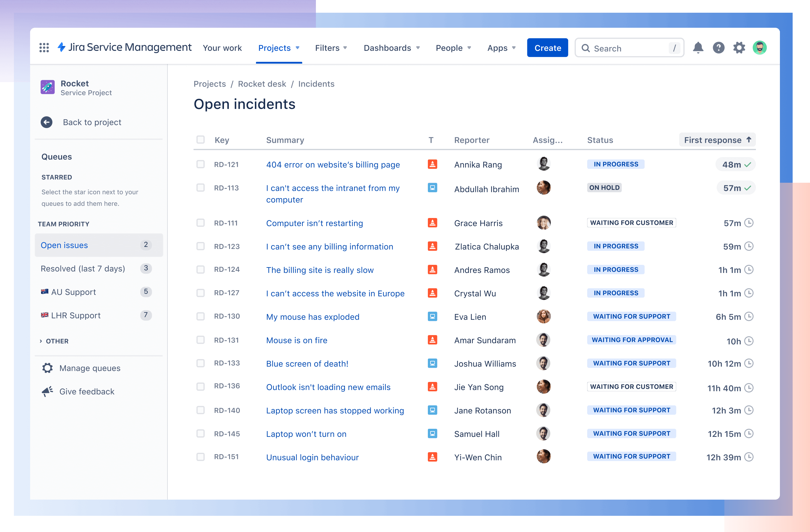Screen dimensions: 810x532
Task: Select the checkbox for RD-131
Action: tap(200, 340)
